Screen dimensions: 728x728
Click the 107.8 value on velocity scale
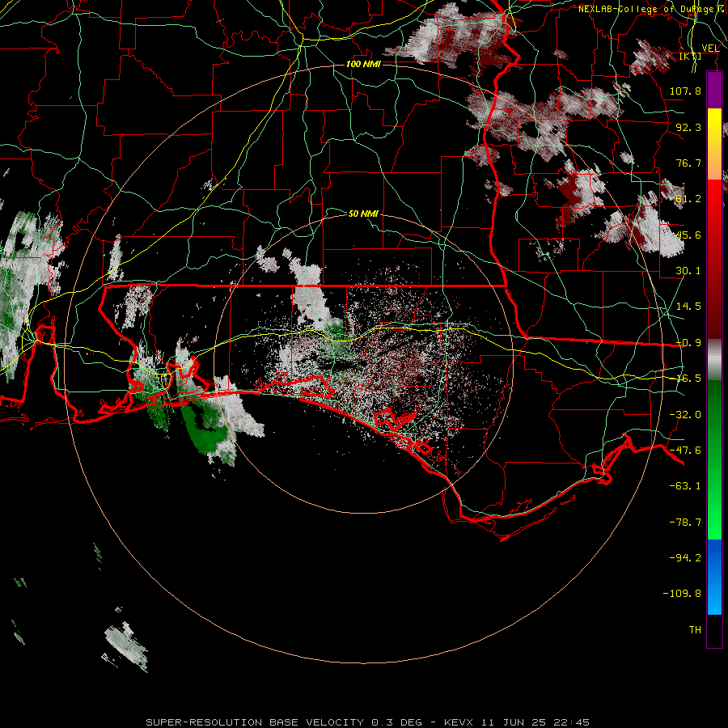[685, 91]
